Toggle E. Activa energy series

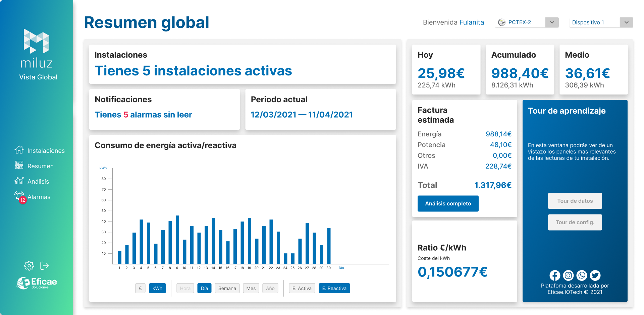click(x=302, y=288)
